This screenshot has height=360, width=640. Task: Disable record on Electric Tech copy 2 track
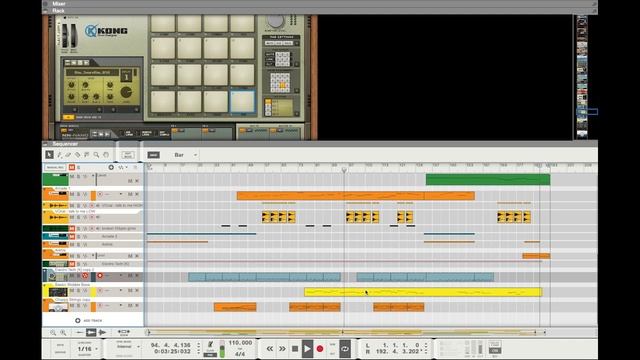100,276
